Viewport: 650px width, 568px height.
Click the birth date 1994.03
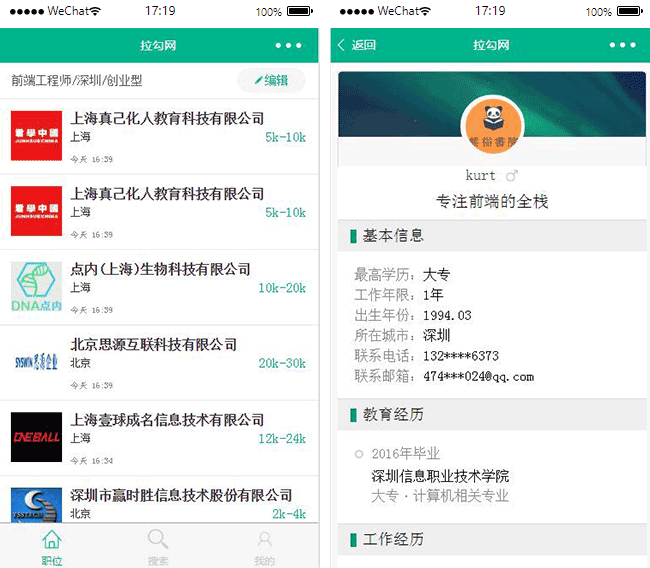pos(447,316)
